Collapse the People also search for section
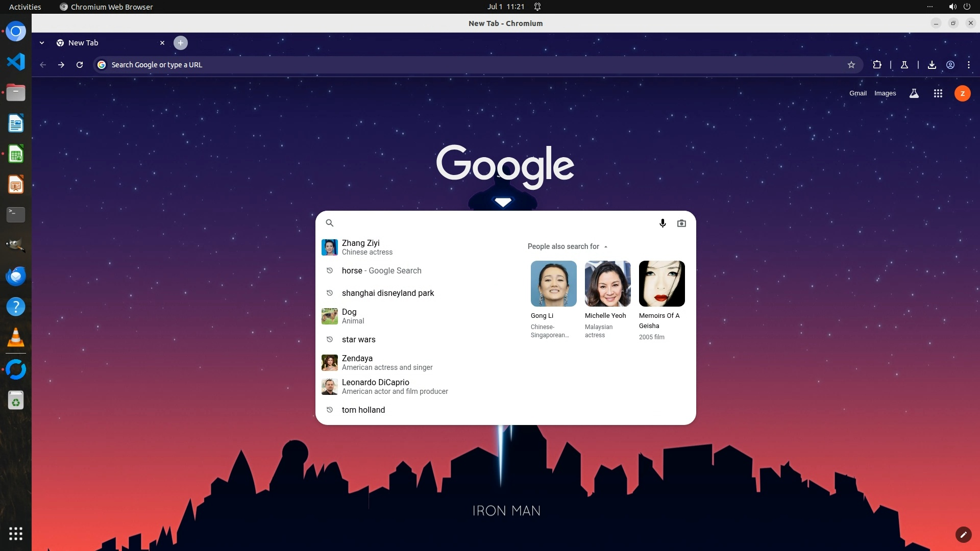980x551 pixels. pos(606,246)
